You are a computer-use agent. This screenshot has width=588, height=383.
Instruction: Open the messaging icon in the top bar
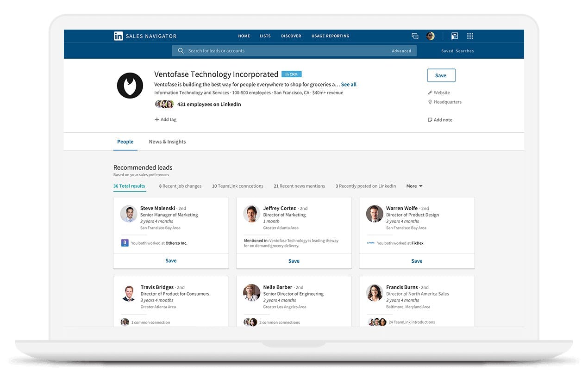point(415,36)
